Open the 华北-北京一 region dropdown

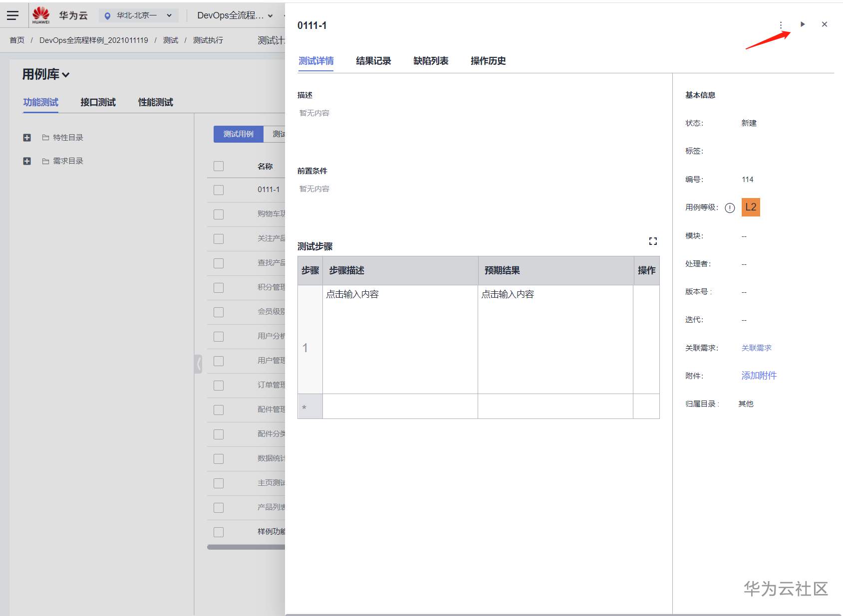pos(138,16)
